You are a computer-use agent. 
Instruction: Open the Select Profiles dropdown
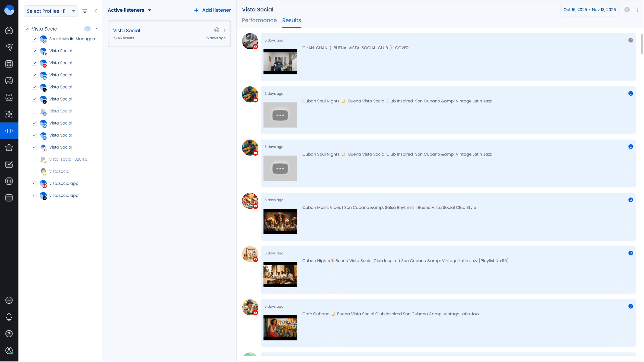tap(51, 11)
